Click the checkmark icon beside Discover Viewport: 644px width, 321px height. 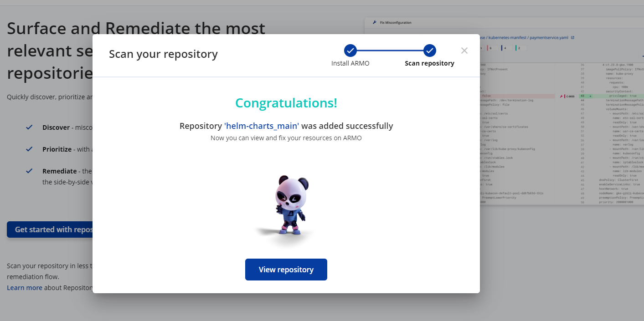[29, 127]
